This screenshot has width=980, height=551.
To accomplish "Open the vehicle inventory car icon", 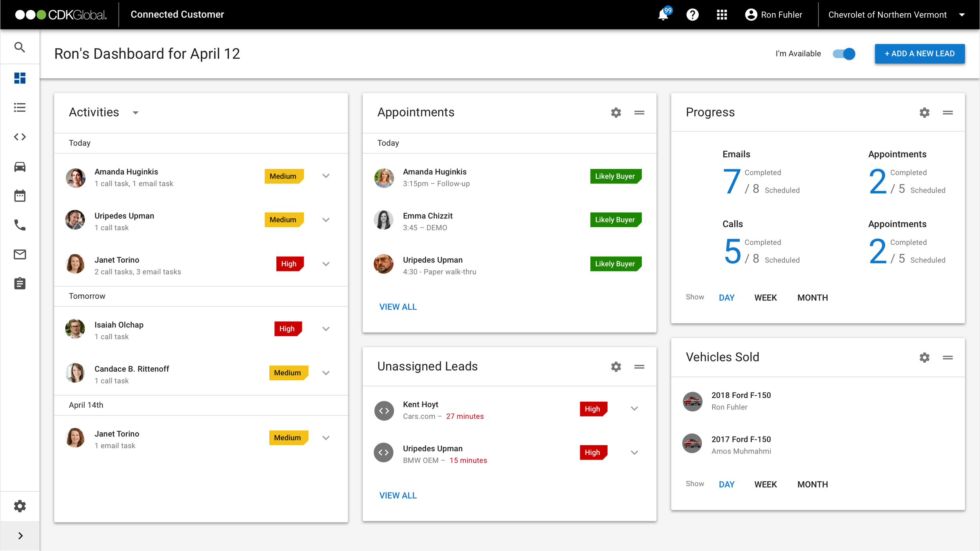I will (x=20, y=167).
